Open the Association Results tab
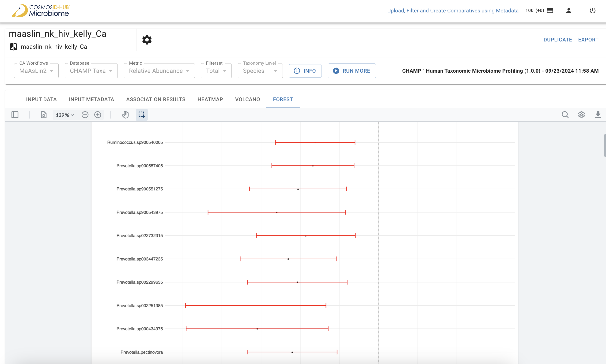The height and width of the screenshot is (364, 606). [x=156, y=99]
